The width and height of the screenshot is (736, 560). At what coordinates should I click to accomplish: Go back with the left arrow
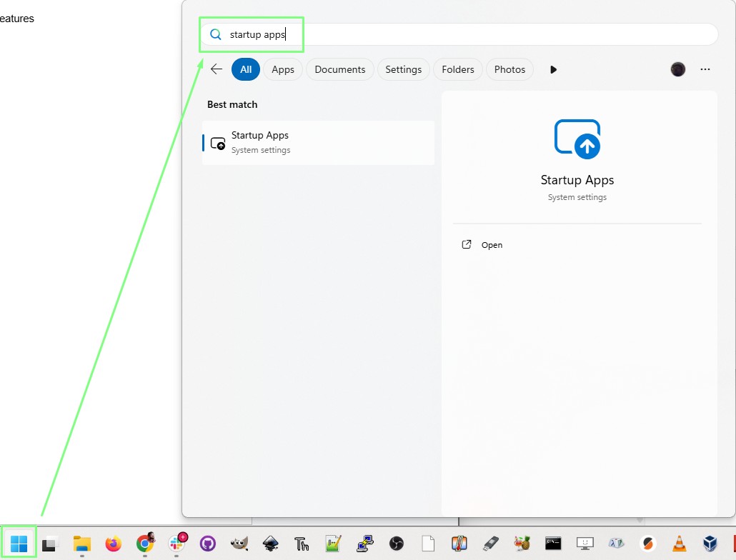(217, 69)
